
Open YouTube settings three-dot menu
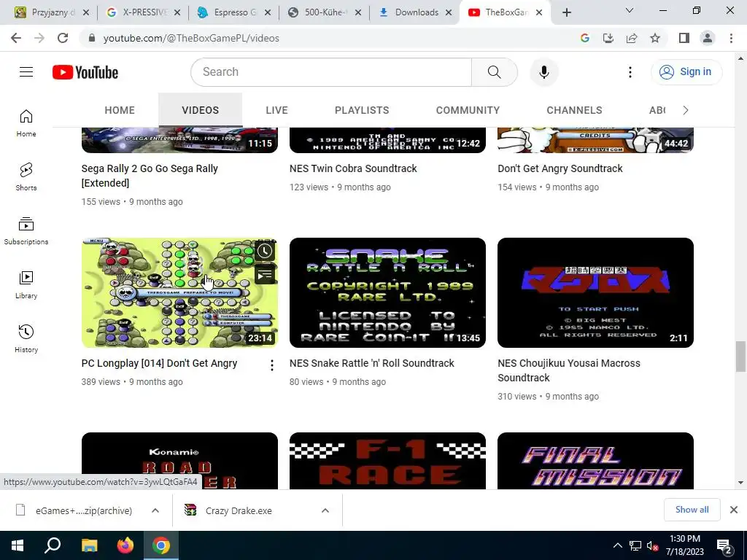(x=630, y=72)
